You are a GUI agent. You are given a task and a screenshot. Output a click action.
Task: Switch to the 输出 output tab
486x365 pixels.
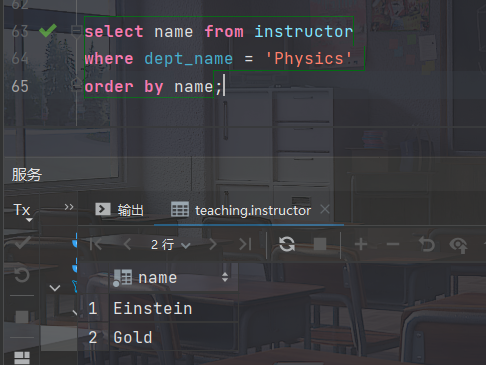pyautogui.click(x=119, y=210)
